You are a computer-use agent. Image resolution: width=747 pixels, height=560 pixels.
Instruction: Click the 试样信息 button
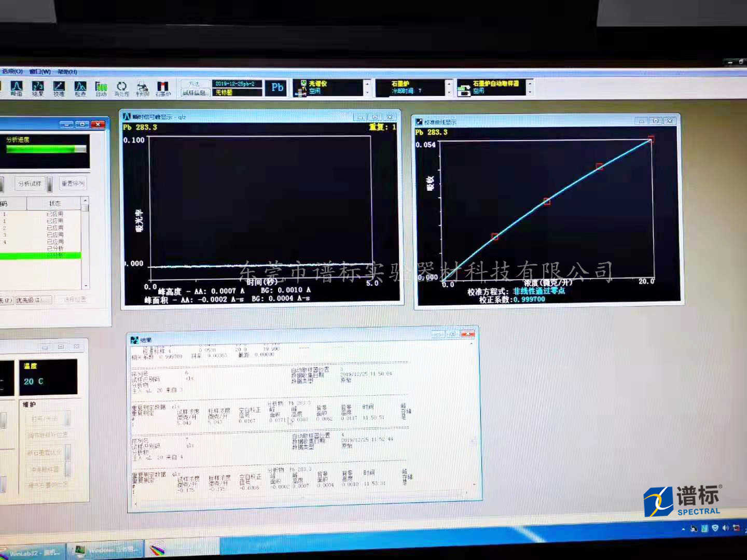coord(195,93)
